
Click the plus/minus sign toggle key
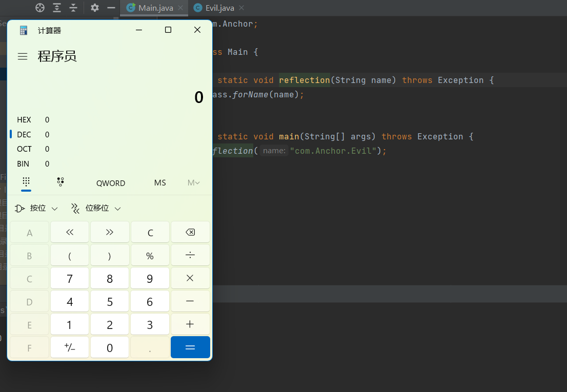[x=70, y=347]
